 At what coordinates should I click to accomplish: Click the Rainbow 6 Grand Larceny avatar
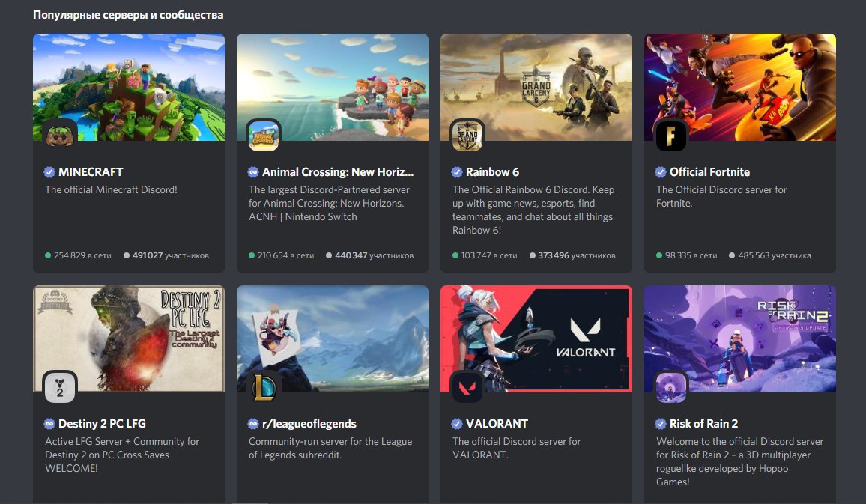point(467,136)
